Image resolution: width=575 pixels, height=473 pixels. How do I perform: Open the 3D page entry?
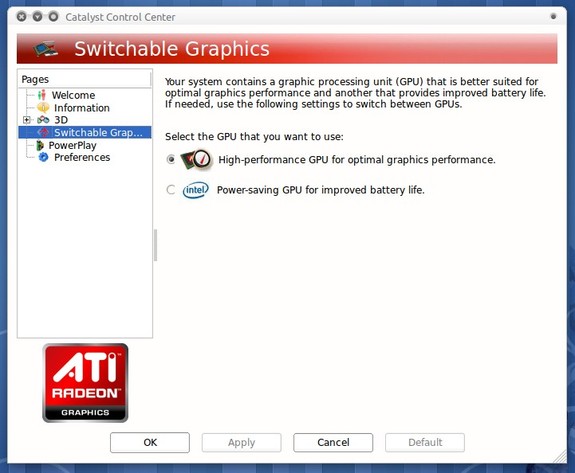point(61,120)
